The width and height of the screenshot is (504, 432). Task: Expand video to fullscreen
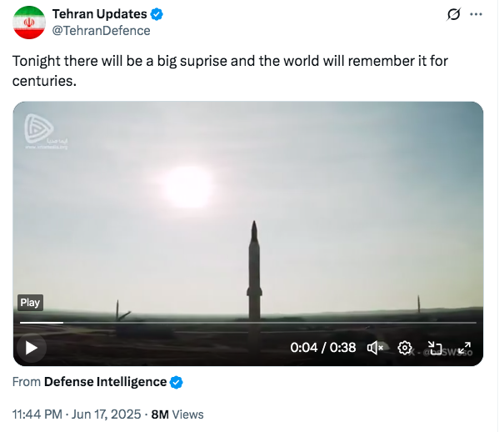(x=464, y=348)
